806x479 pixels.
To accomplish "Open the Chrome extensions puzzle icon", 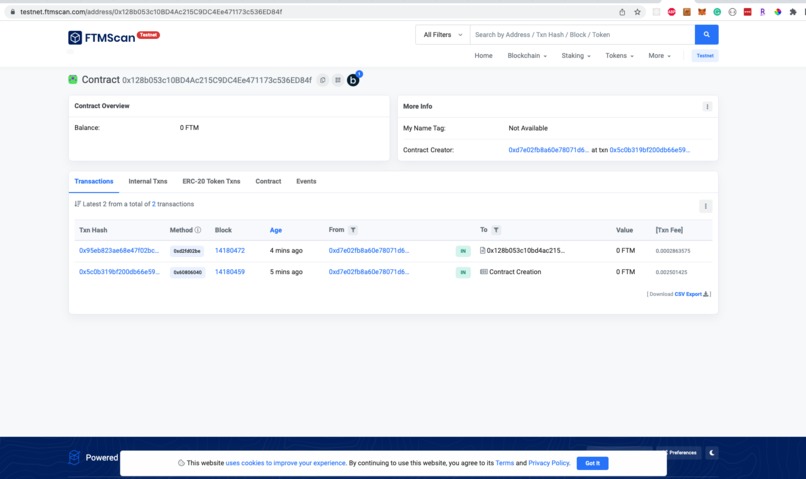I will pos(793,12).
